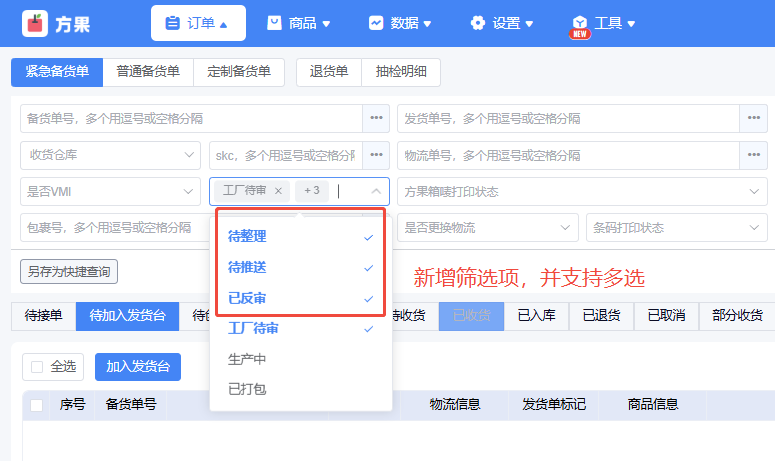Click 另存为快捷查询 button

(x=69, y=271)
